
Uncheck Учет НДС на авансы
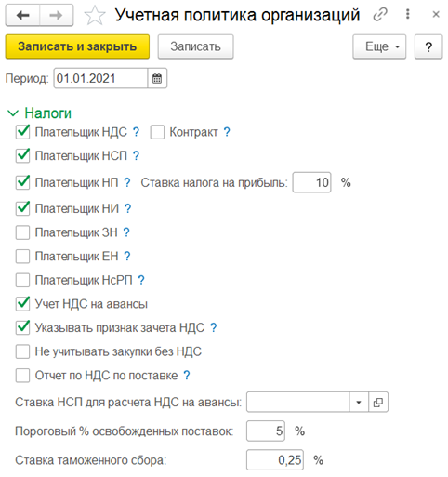point(22,304)
